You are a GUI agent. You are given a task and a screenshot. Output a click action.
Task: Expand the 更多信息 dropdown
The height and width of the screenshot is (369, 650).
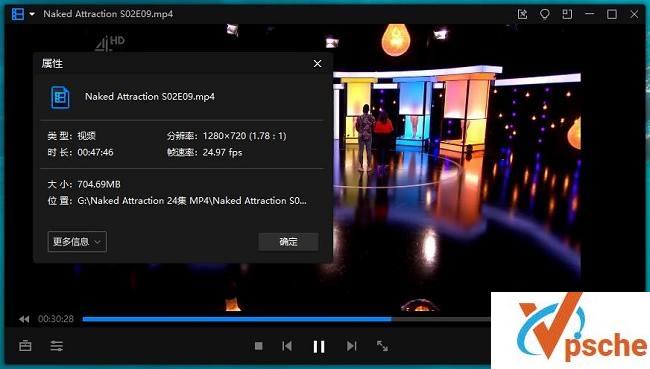(77, 242)
